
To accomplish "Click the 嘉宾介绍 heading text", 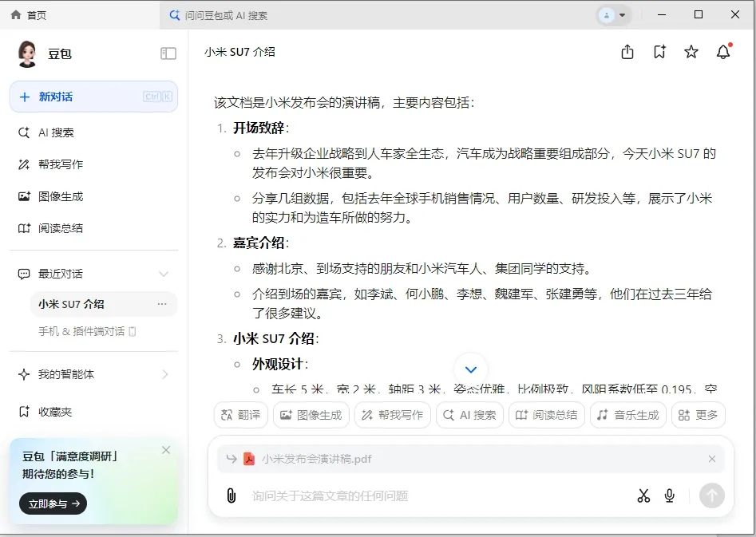I will (x=259, y=243).
